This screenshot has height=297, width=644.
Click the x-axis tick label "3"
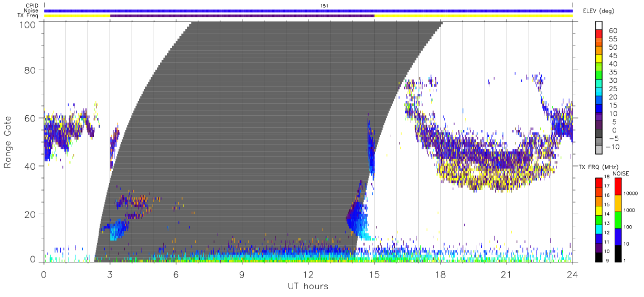110,274
